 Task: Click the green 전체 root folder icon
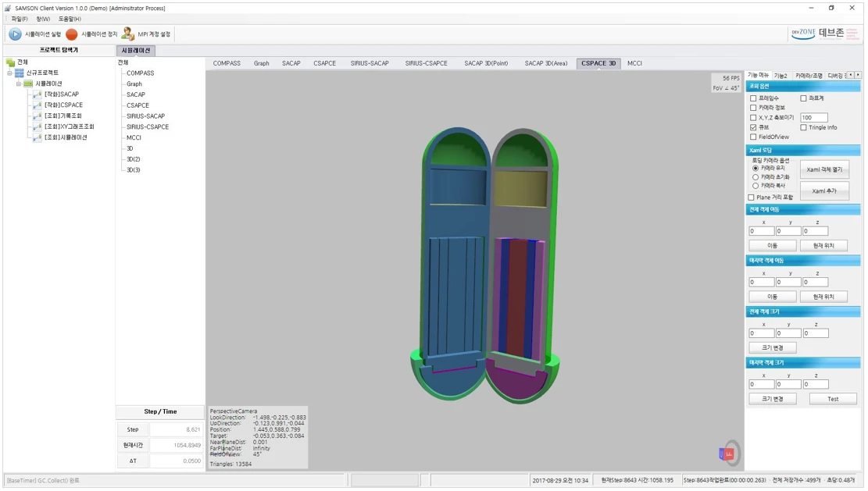click(10, 62)
